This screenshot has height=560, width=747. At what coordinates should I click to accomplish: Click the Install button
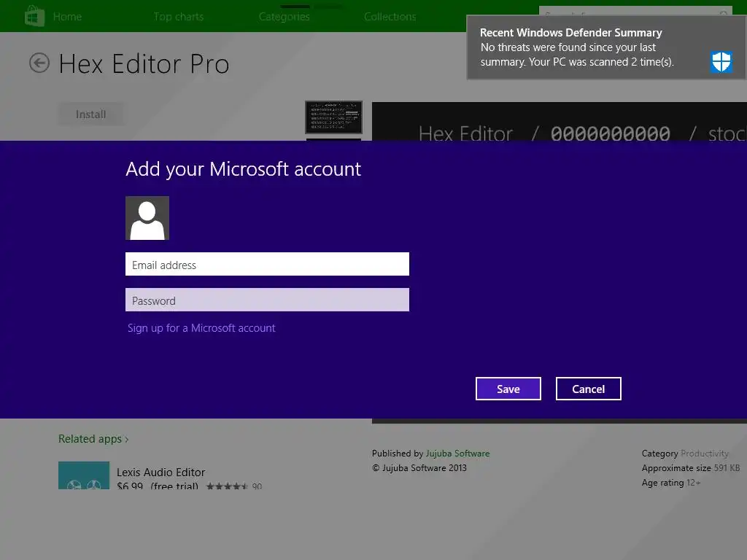click(91, 114)
